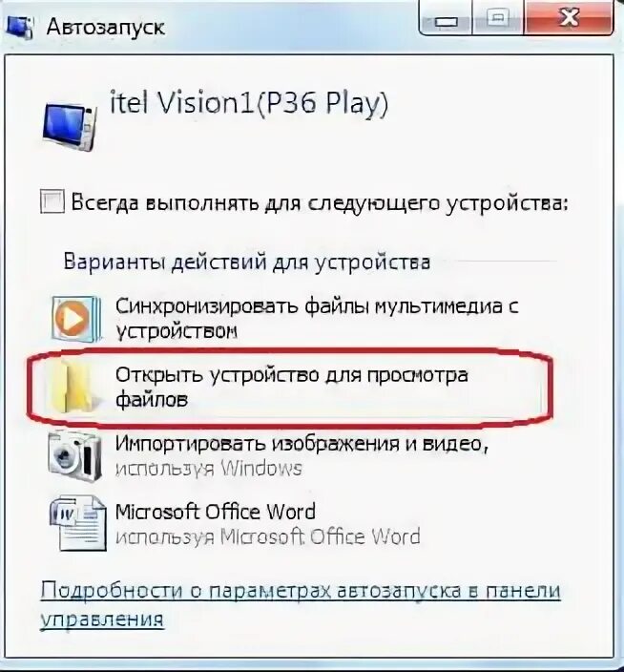Minimize the Автозапуск window
Viewport: 624px width, 672px height.
pyautogui.click(x=446, y=18)
